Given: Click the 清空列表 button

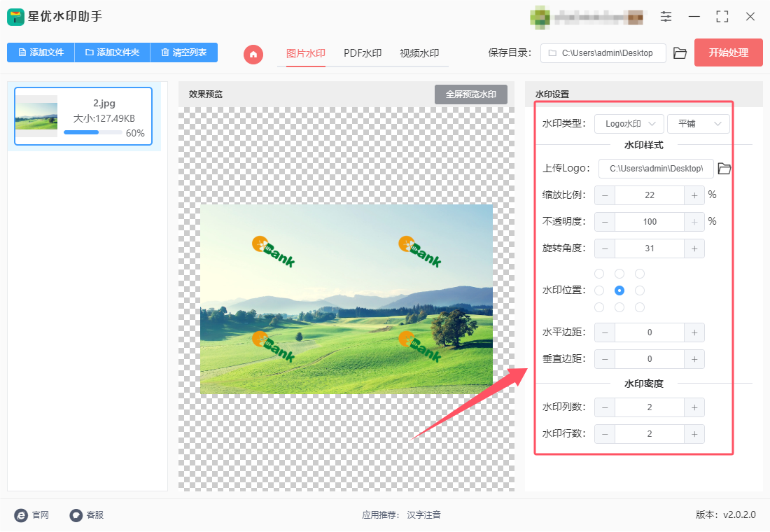Looking at the screenshot, I should point(183,52).
